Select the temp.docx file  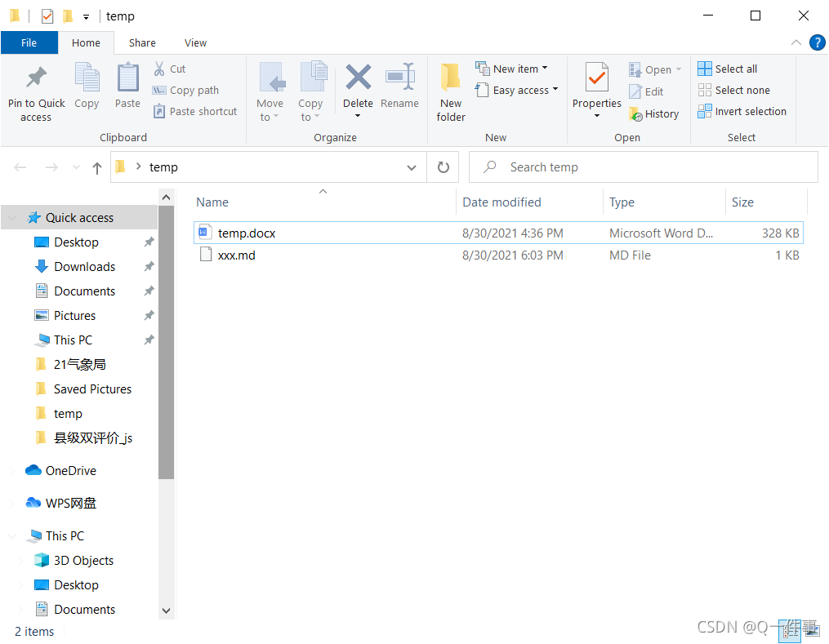(498, 233)
